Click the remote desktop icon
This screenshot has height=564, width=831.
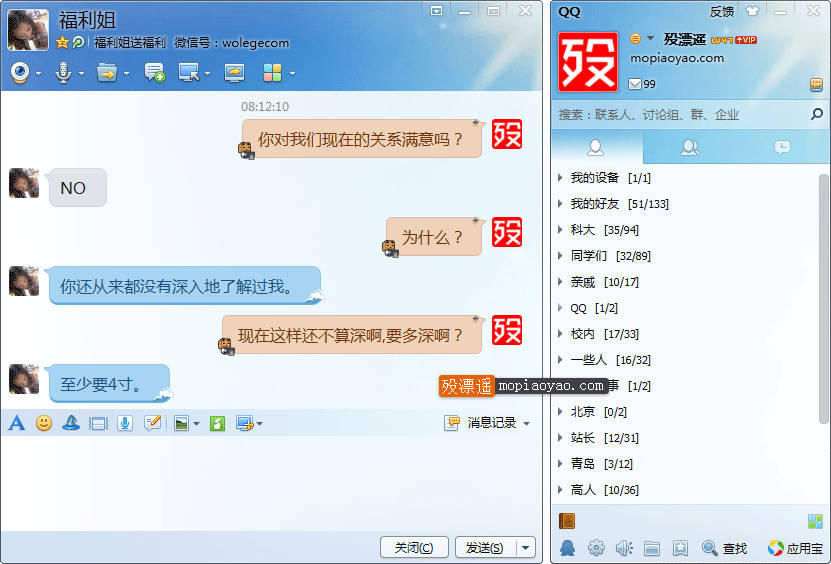click(189, 73)
